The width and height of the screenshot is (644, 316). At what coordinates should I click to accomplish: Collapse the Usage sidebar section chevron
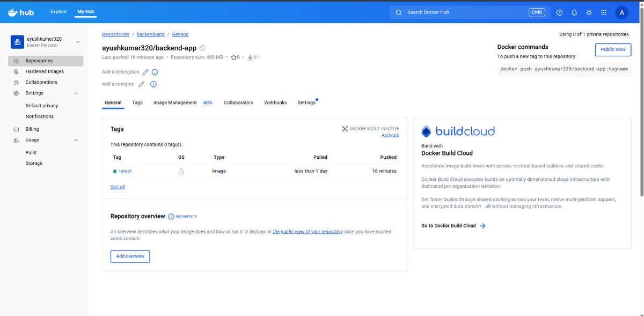click(76, 140)
